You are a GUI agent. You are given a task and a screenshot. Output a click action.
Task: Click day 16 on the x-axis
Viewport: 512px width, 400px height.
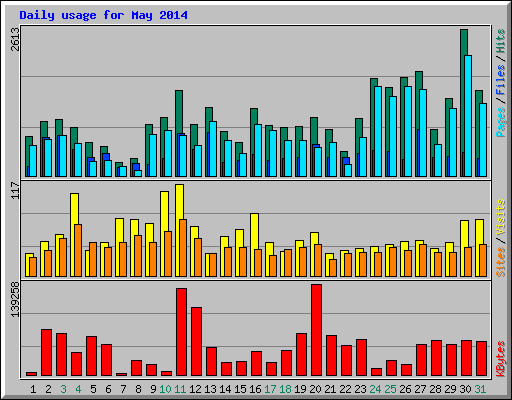pyautogui.click(x=255, y=389)
